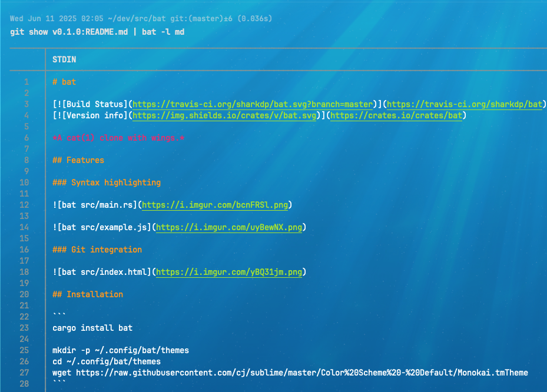Click the 'bat -l md' part of command
The height and width of the screenshot is (392, 547).
[x=163, y=32]
